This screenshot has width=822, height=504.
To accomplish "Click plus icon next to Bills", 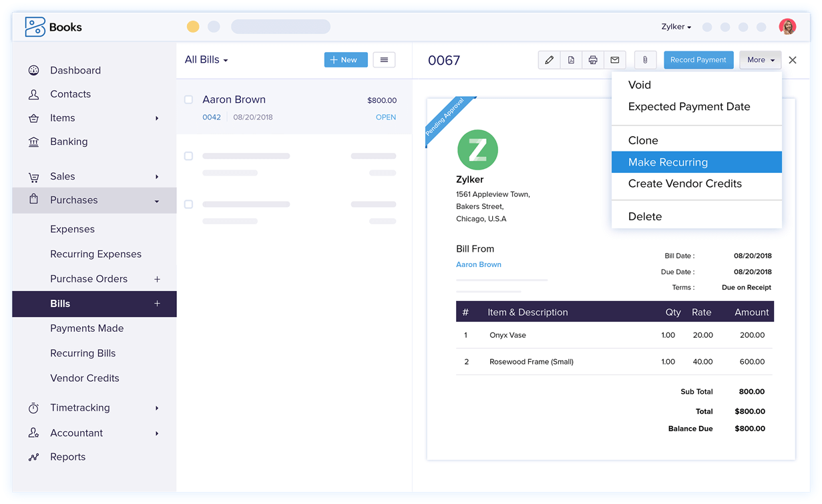I will point(158,304).
